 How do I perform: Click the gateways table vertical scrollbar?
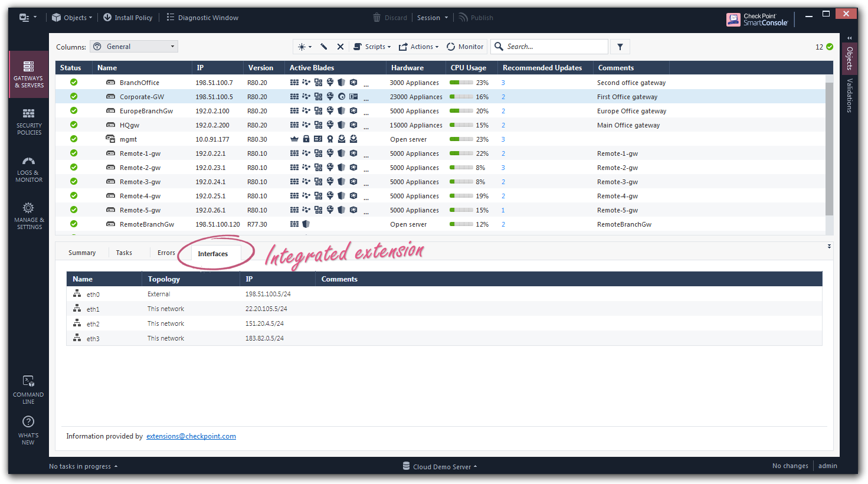[x=829, y=148]
